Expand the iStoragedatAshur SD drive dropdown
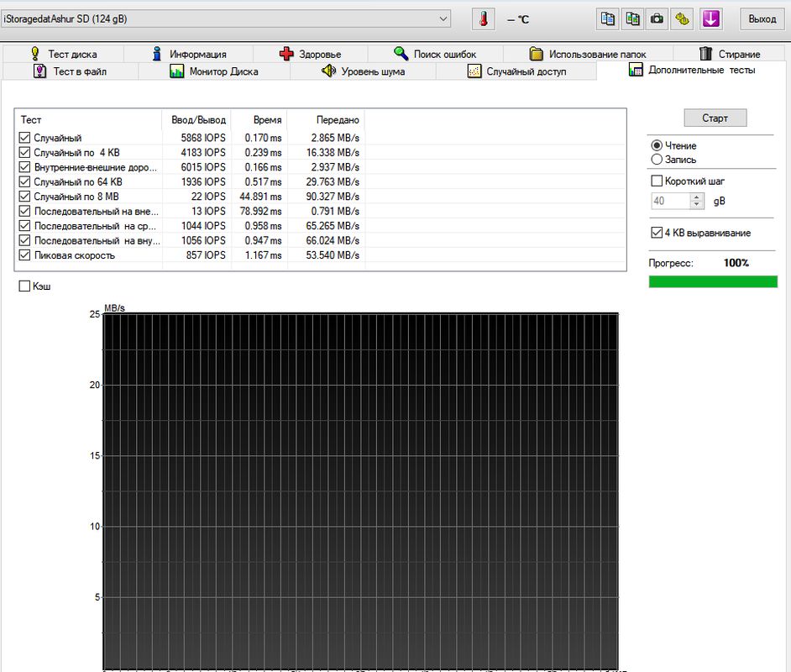 click(443, 18)
